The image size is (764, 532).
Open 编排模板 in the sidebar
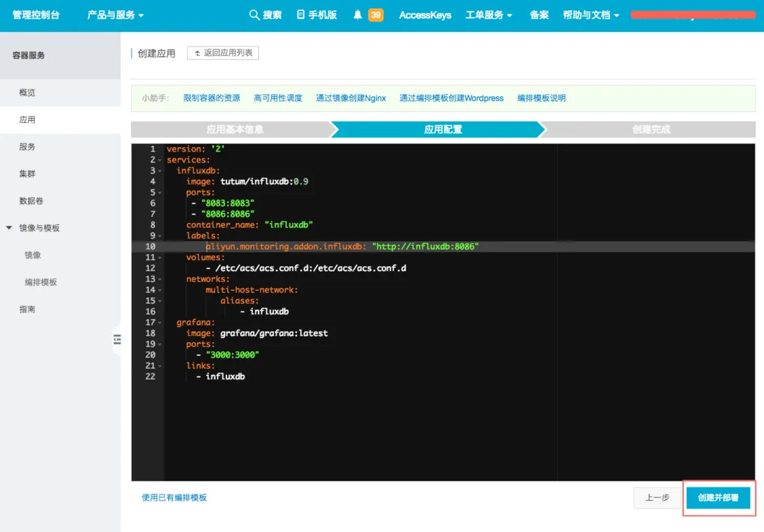[41, 282]
